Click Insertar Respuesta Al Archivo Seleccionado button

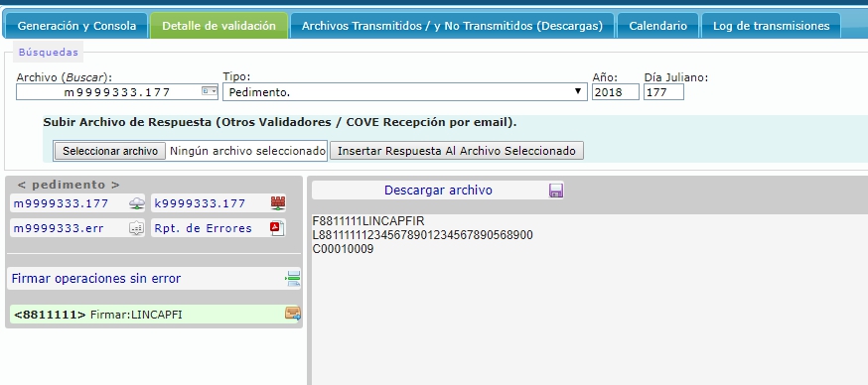457,151
